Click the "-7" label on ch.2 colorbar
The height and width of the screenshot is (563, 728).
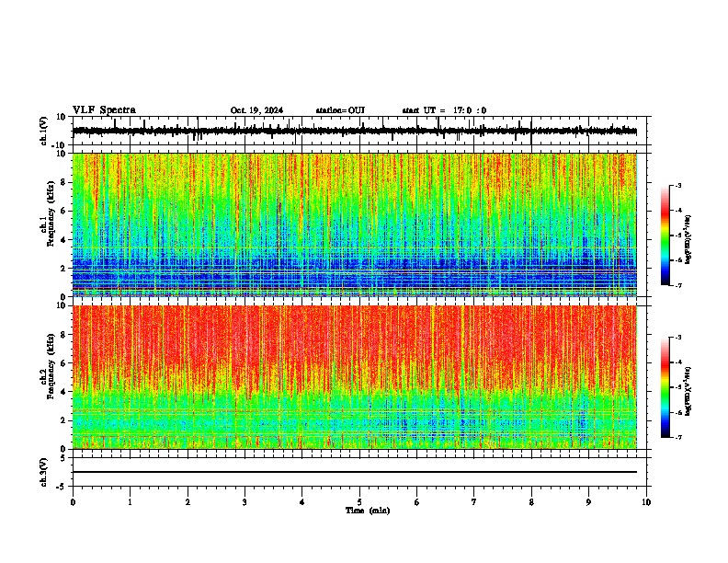(678, 438)
